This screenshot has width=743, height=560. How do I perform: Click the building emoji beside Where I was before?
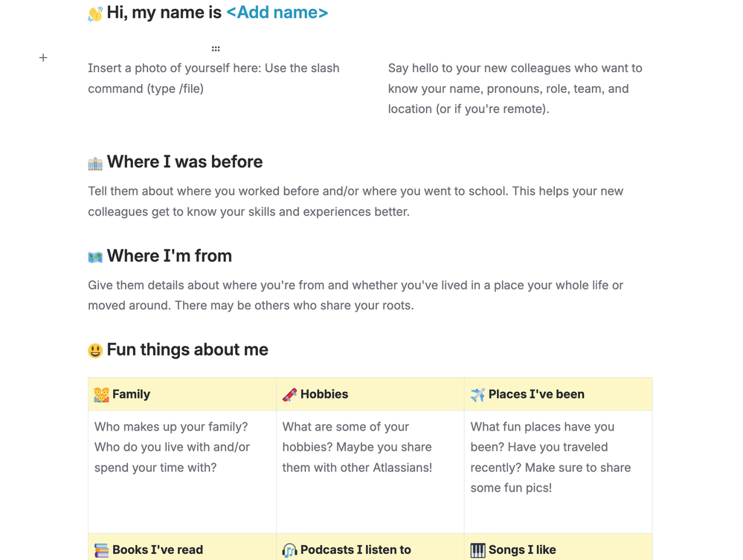95,164
